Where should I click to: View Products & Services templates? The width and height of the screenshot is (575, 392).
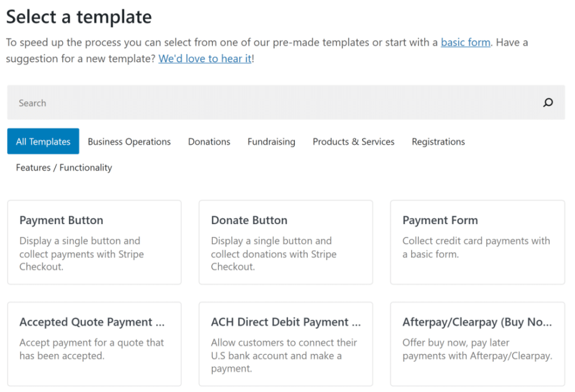(x=353, y=142)
